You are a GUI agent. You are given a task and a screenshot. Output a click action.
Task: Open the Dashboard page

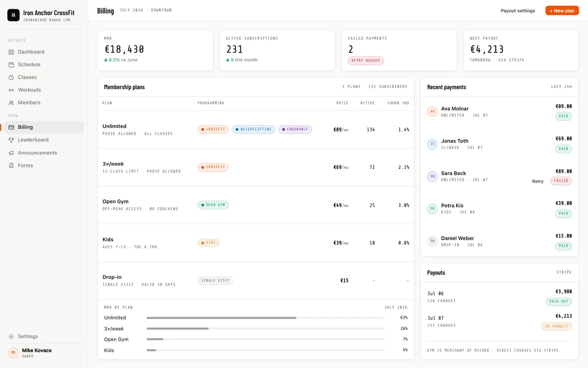click(x=44, y=52)
